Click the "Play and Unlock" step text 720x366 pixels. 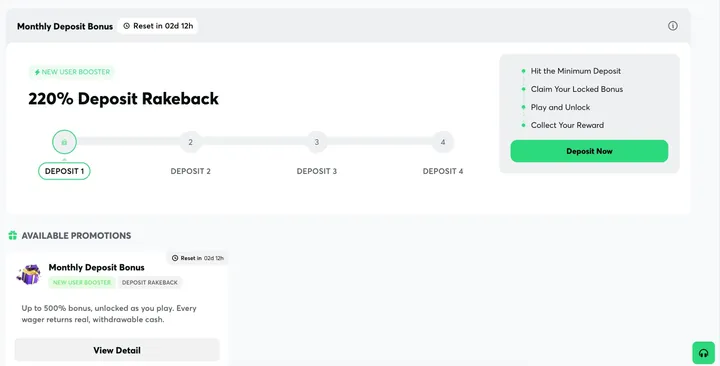(x=560, y=107)
